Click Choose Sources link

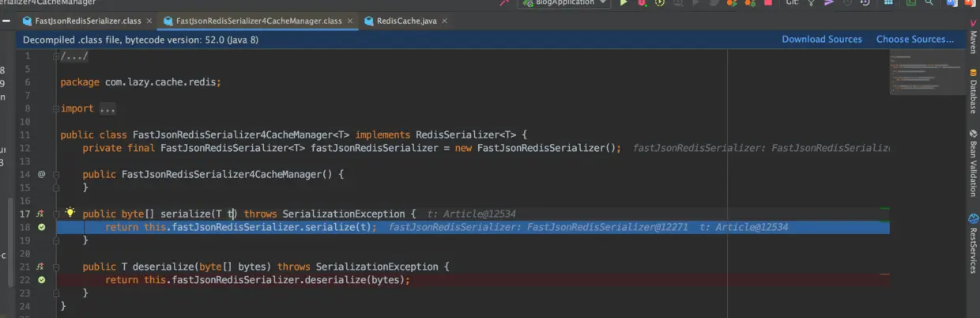(x=915, y=39)
